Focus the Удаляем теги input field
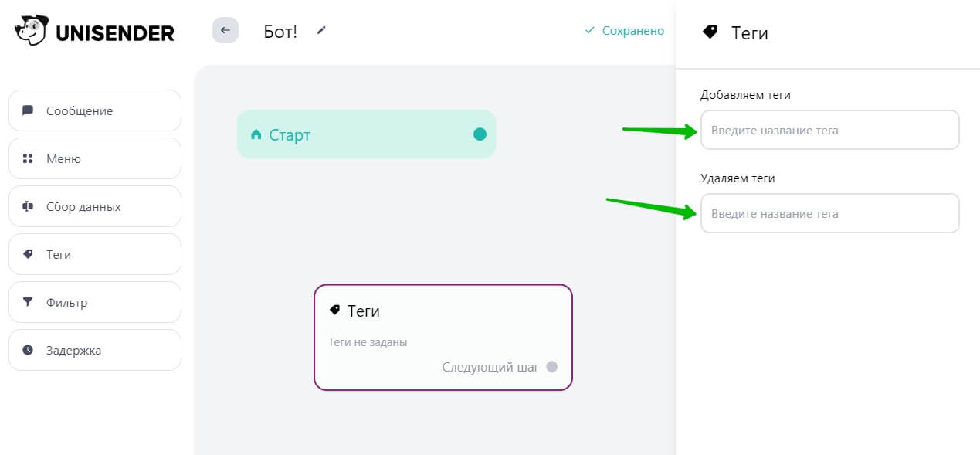Image resolution: width=980 pixels, height=455 pixels. pyautogui.click(x=829, y=213)
